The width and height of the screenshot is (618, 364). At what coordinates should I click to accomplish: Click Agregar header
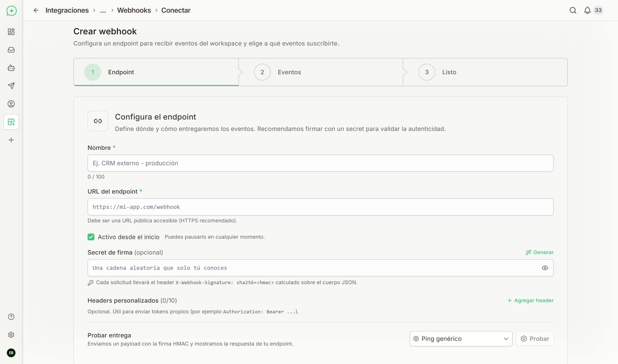tap(530, 300)
